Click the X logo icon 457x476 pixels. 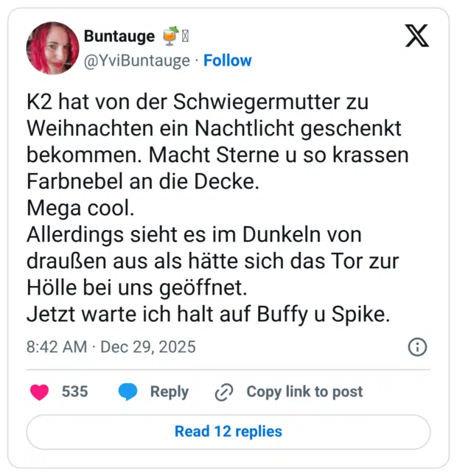pyautogui.click(x=416, y=35)
